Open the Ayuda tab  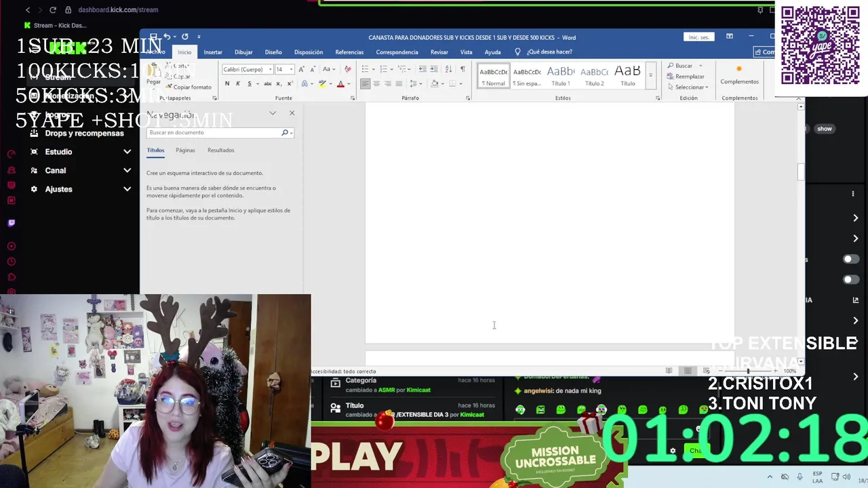pos(492,52)
